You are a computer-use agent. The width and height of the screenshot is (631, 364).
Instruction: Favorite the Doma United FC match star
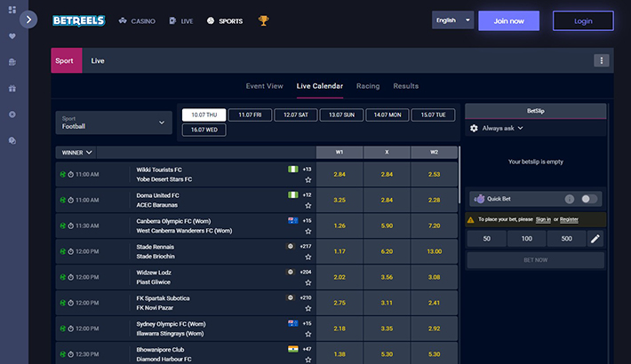pyautogui.click(x=308, y=206)
